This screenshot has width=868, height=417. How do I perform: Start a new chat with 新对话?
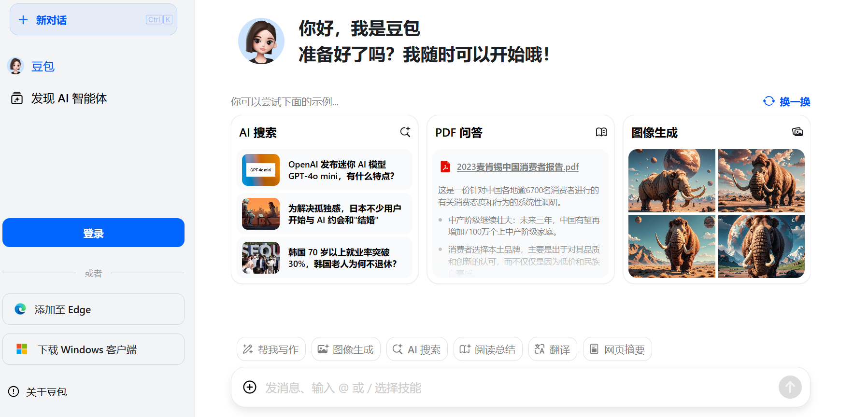(93, 20)
